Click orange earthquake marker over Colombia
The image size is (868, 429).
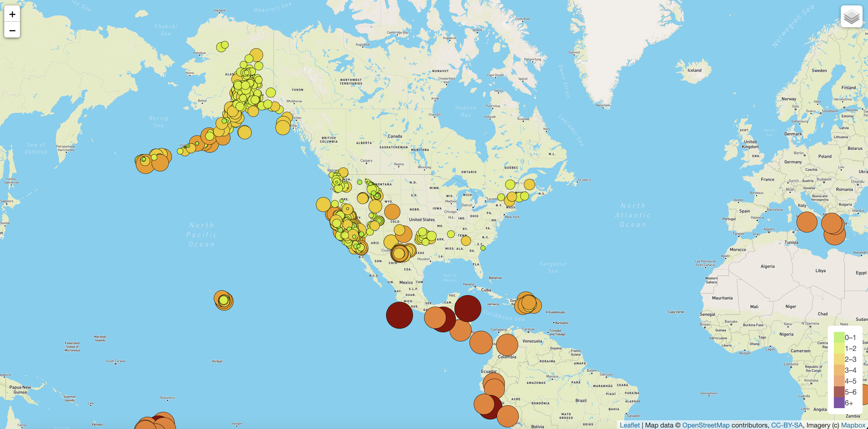coord(507,345)
